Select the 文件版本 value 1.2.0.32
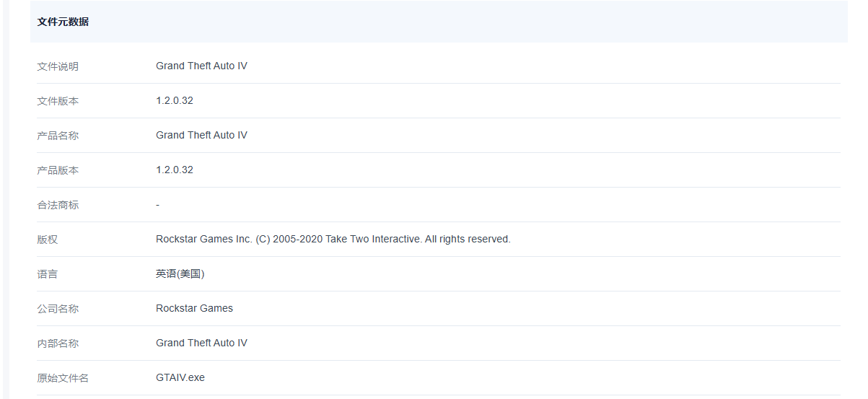868x399 pixels. [x=175, y=100]
